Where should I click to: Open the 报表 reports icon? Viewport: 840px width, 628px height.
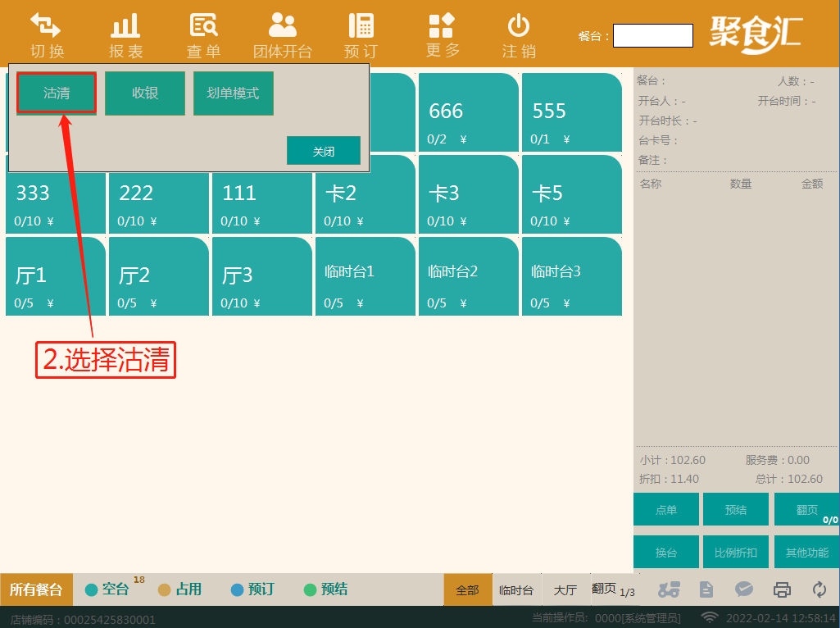tap(125, 26)
